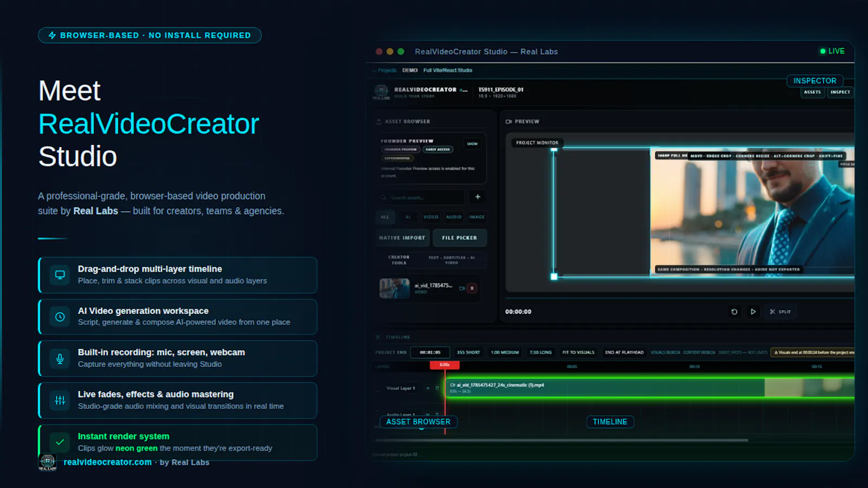This screenshot has height=488, width=868.
Task: Choose the 7:30 Long duration preset
Action: click(540, 352)
